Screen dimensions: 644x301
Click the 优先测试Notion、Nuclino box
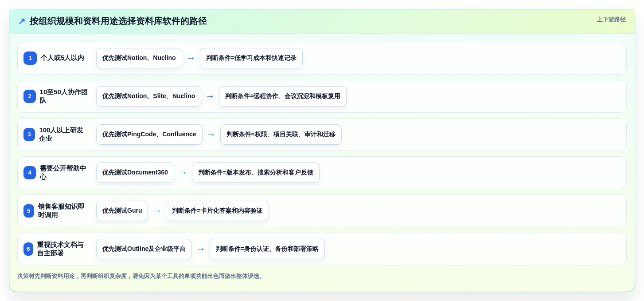click(x=139, y=58)
